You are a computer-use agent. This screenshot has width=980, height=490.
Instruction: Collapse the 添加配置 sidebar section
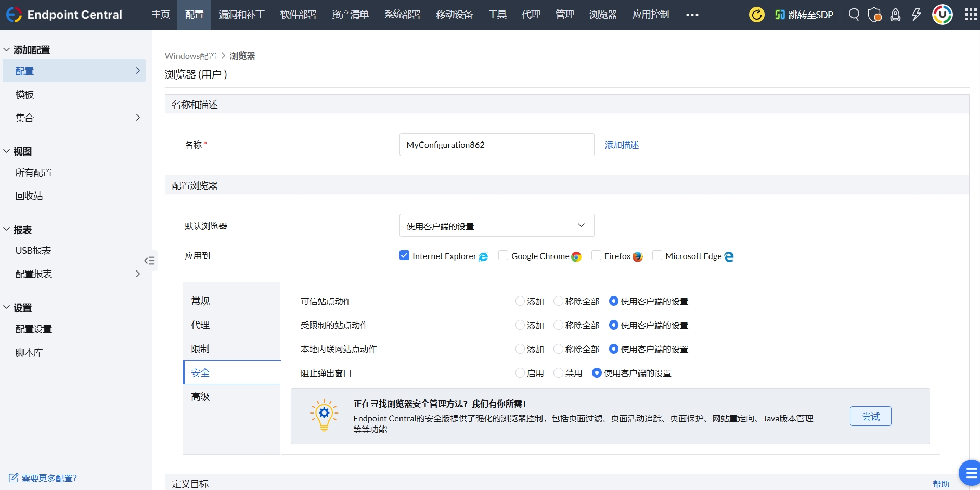coord(7,50)
